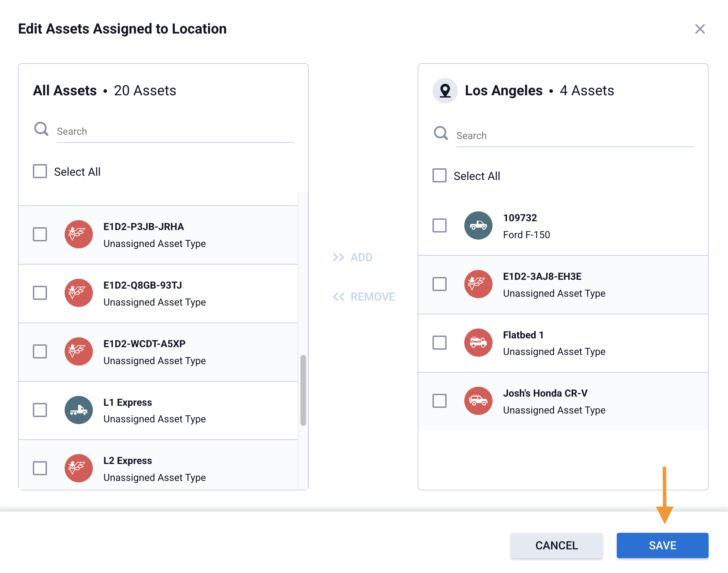Save the asset assignment changes
This screenshot has width=728, height=573.
click(x=662, y=545)
